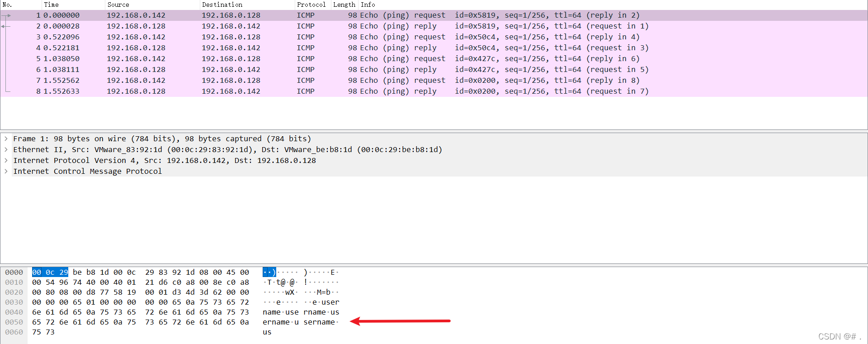Expand Internet Protocol Version 4 node
868x344 pixels.
[x=6, y=160]
